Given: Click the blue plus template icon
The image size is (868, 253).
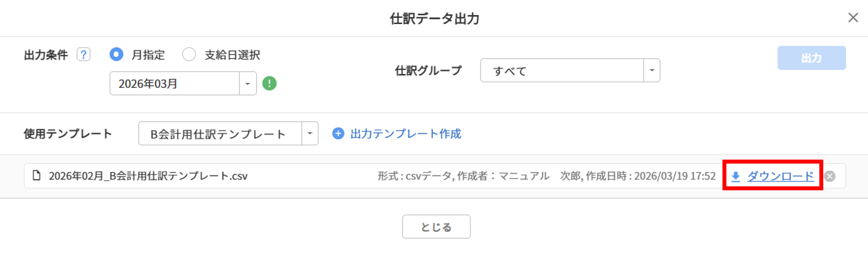Looking at the screenshot, I should tap(338, 134).
